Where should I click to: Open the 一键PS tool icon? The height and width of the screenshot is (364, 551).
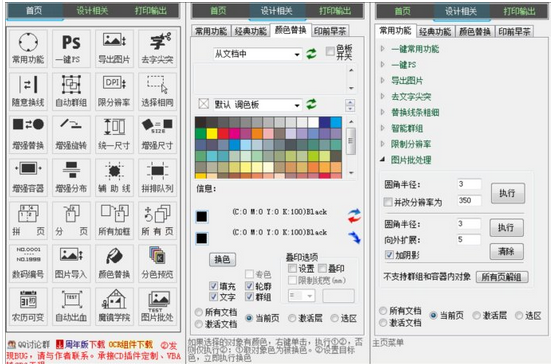(71, 48)
